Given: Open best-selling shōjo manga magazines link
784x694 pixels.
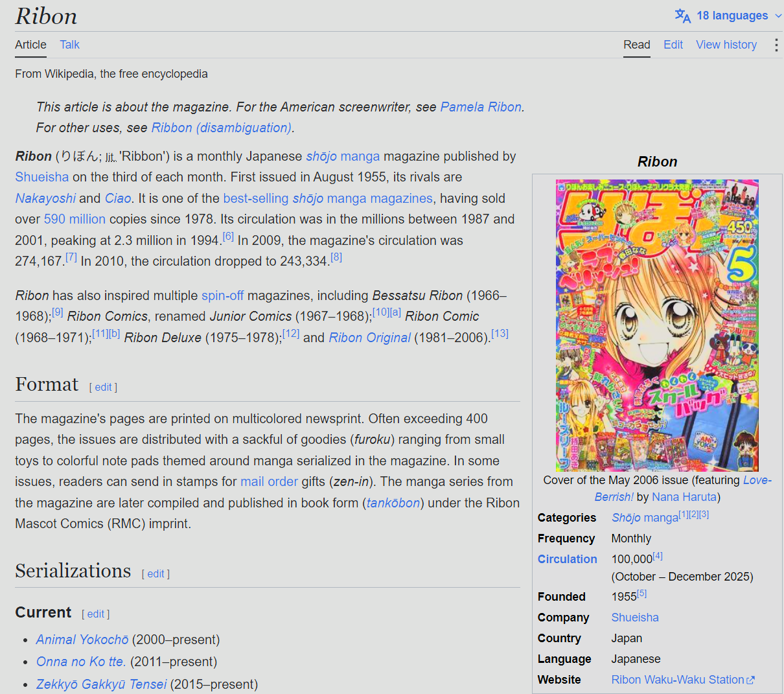Looking at the screenshot, I should (328, 198).
